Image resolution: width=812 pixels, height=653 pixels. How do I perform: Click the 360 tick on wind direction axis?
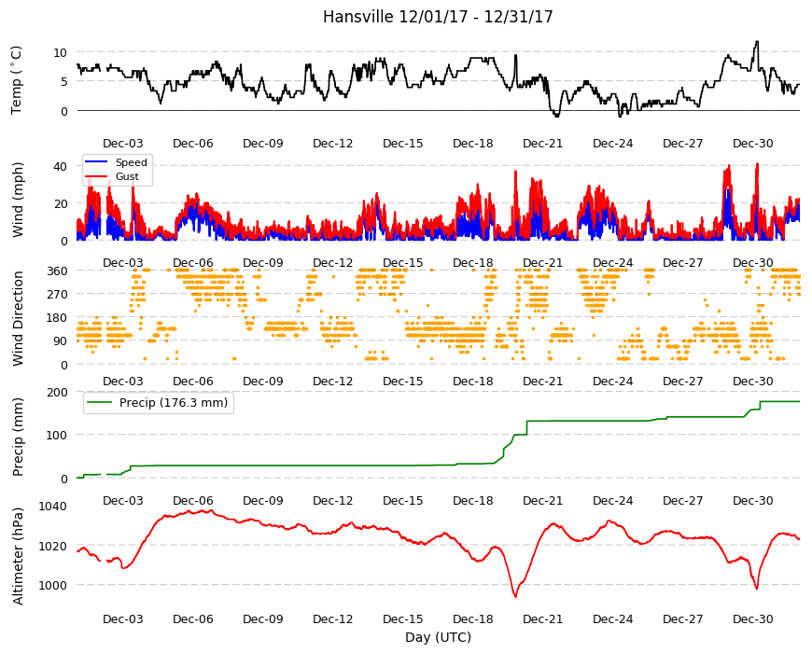58,271
